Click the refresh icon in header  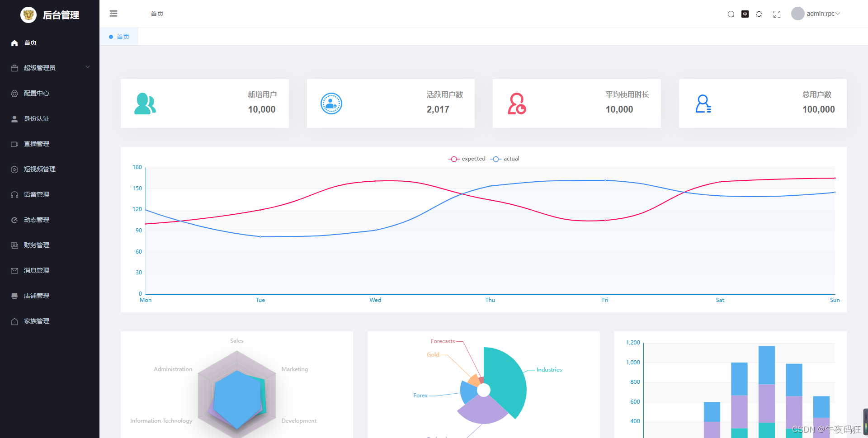tap(759, 14)
